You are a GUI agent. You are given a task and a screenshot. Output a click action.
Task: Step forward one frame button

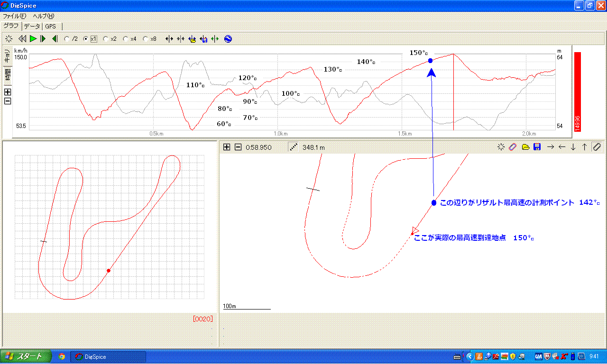pos(43,39)
